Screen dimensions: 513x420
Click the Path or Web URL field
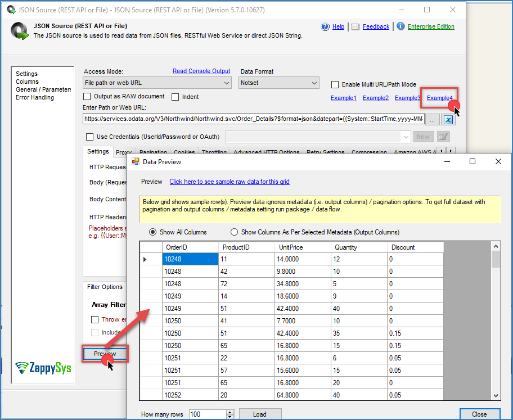click(x=254, y=119)
